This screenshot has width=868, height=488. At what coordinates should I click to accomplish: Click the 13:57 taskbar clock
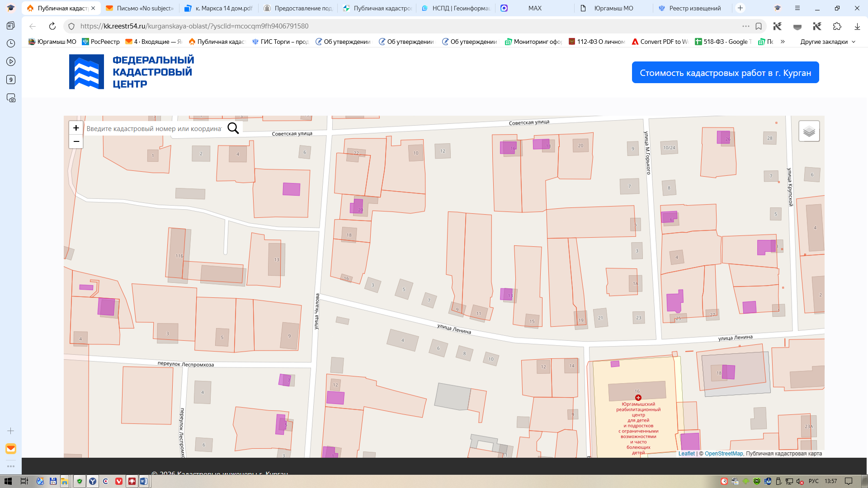[x=830, y=481]
